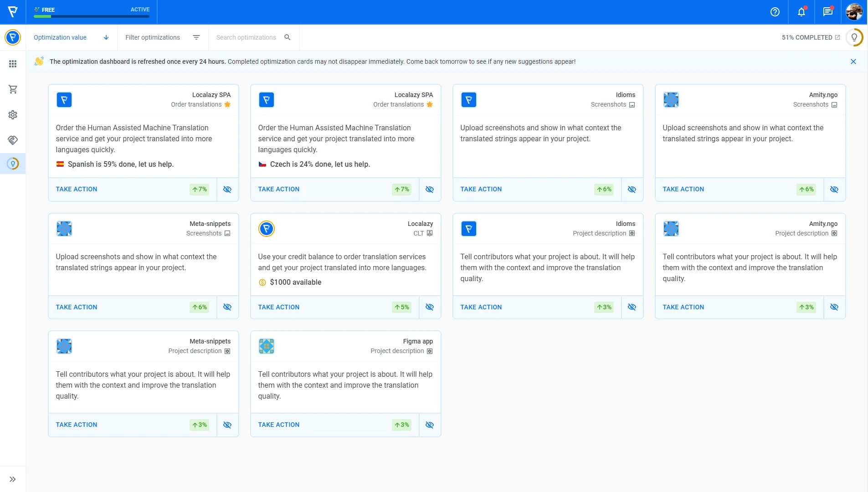Image resolution: width=868 pixels, height=492 pixels.
Task: Expand the sidebar with double chevron
Action: coord(13,479)
